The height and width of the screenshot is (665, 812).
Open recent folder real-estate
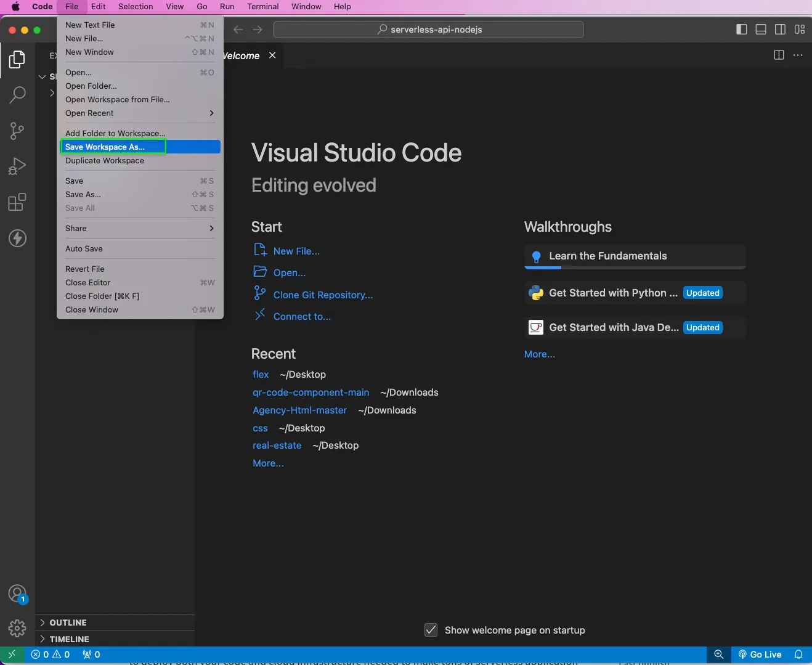click(x=277, y=446)
